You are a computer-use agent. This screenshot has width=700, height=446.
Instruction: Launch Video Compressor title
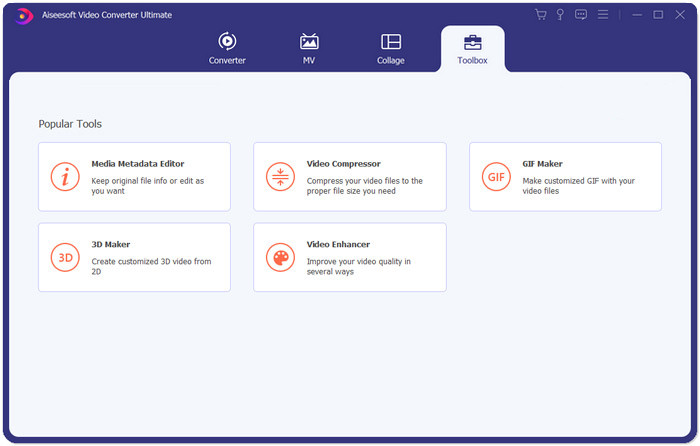pyautogui.click(x=343, y=164)
